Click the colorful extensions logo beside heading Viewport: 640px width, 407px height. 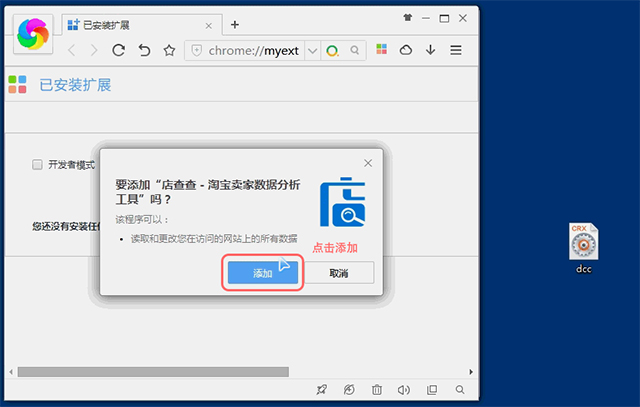[17, 85]
